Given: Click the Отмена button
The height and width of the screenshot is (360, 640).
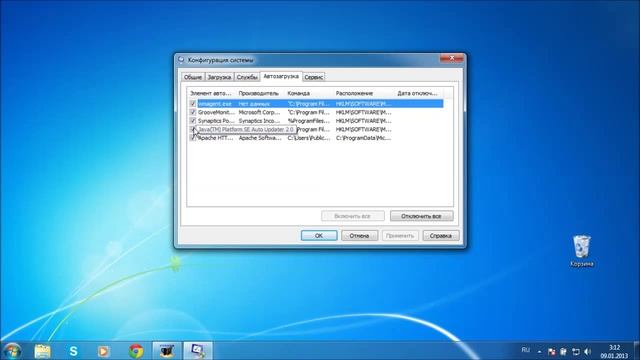Looking at the screenshot, I should (359, 236).
